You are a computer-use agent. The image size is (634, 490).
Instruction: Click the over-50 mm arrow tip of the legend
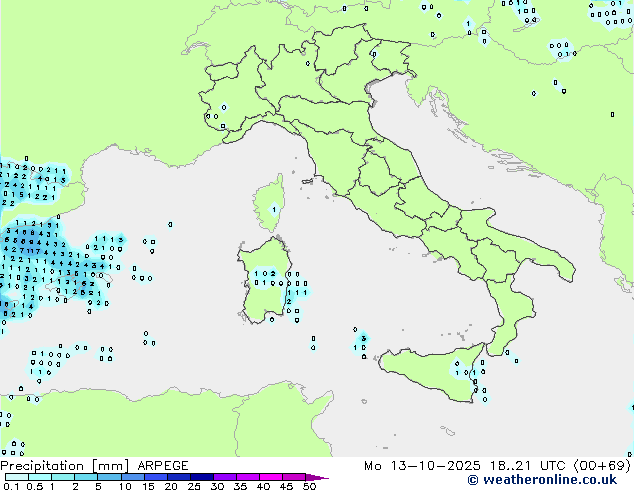pyautogui.click(x=317, y=477)
